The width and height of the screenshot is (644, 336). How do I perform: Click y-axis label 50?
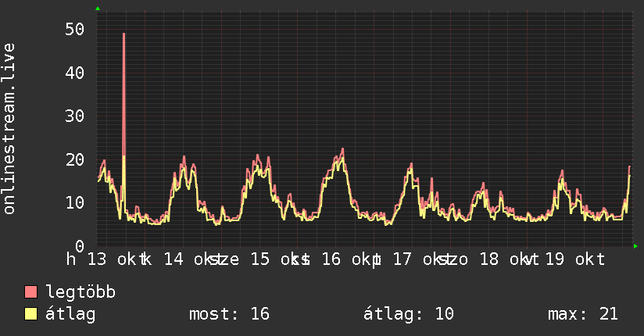click(x=75, y=29)
